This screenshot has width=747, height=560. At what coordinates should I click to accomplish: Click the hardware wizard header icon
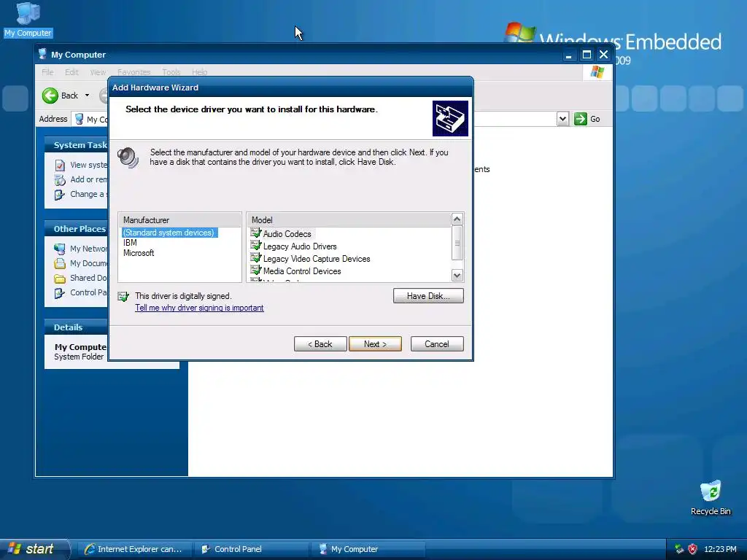[450, 118]
